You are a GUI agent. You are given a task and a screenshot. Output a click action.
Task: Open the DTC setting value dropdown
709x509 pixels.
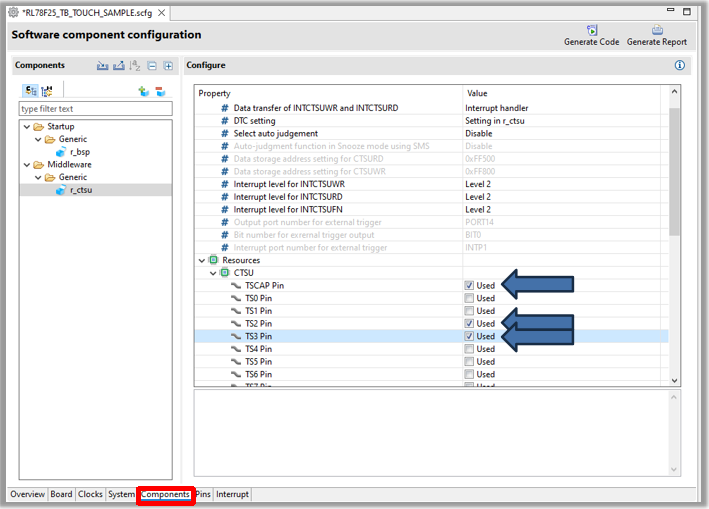[561, 121]
